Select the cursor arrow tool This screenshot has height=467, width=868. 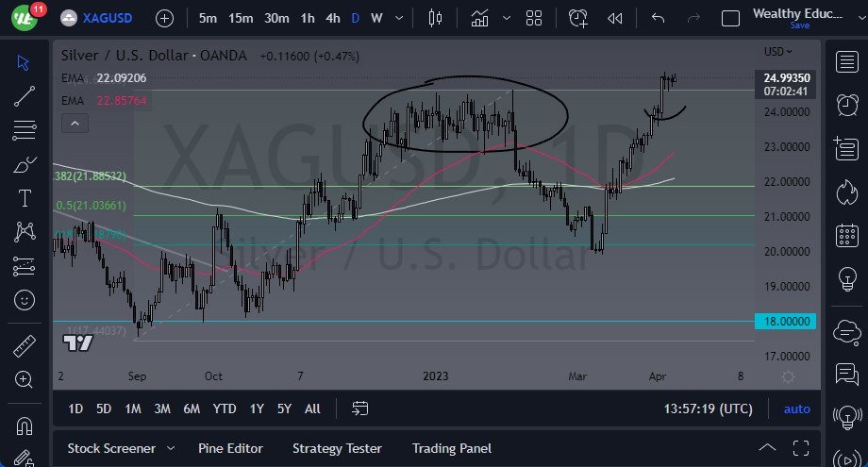(x=24, y=62)
